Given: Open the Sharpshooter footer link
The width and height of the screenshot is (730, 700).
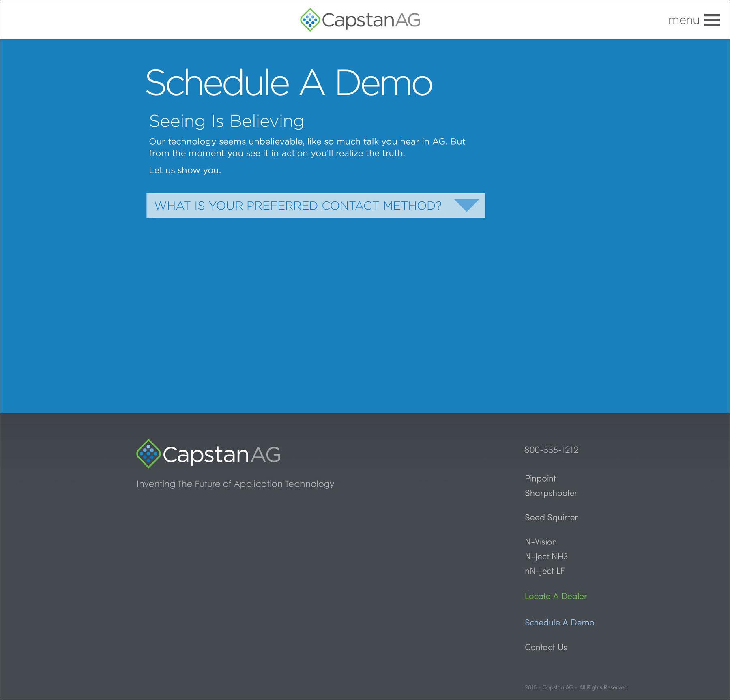Looking at the screenshot, I should pos(551,493).
